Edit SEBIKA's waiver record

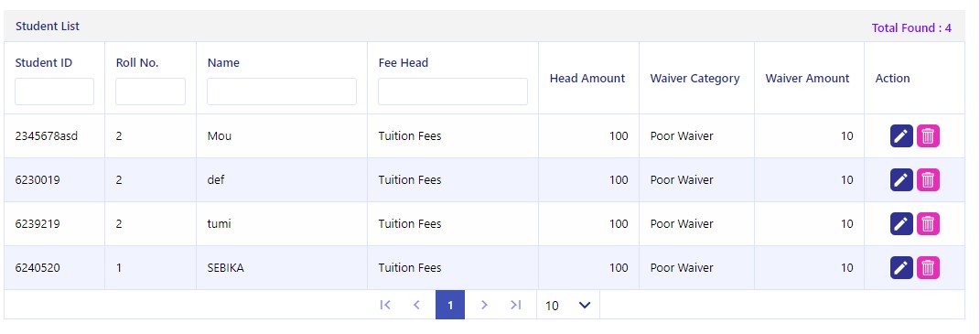(x=901, y=268)
